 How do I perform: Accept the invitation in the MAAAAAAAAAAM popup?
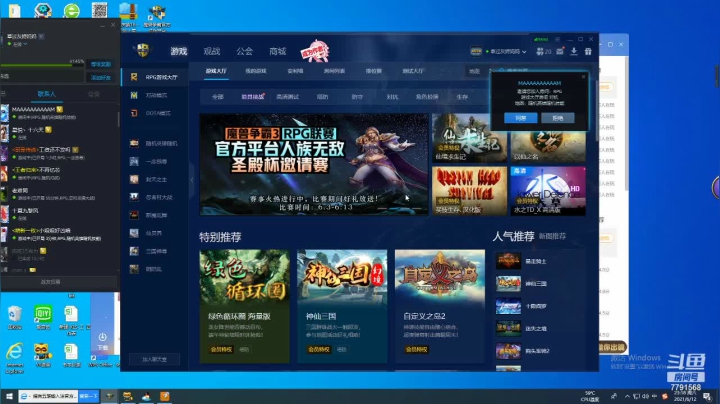521,118
